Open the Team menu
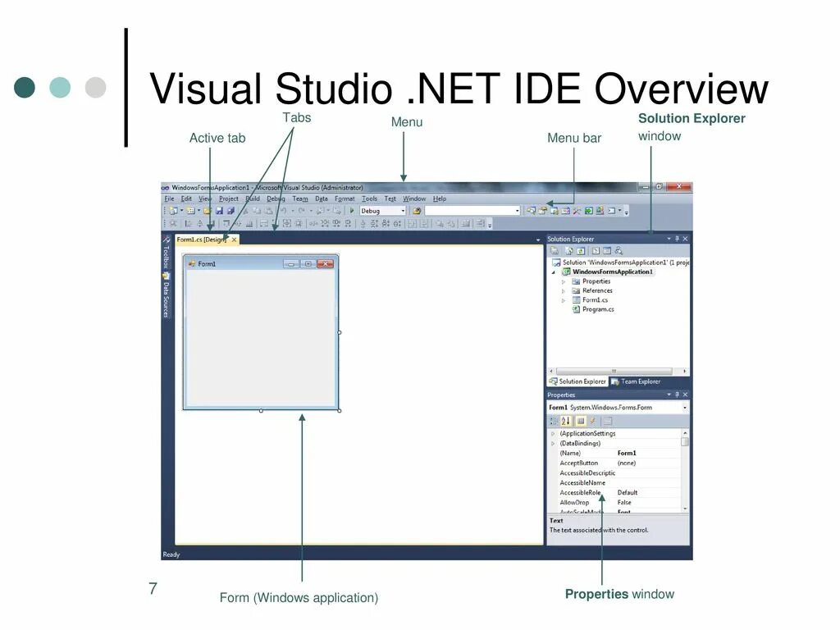This screenshot has height=630, width=840. point(300,199)
